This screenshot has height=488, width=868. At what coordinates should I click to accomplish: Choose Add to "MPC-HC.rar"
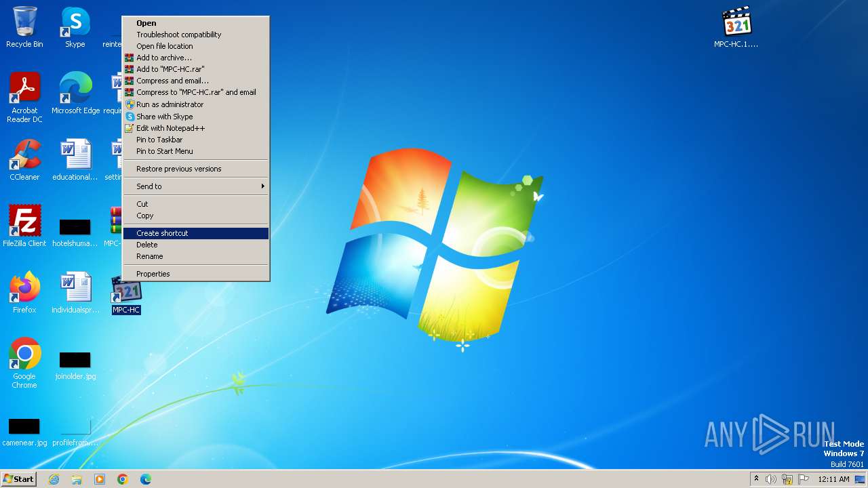(x=196, y=69)
